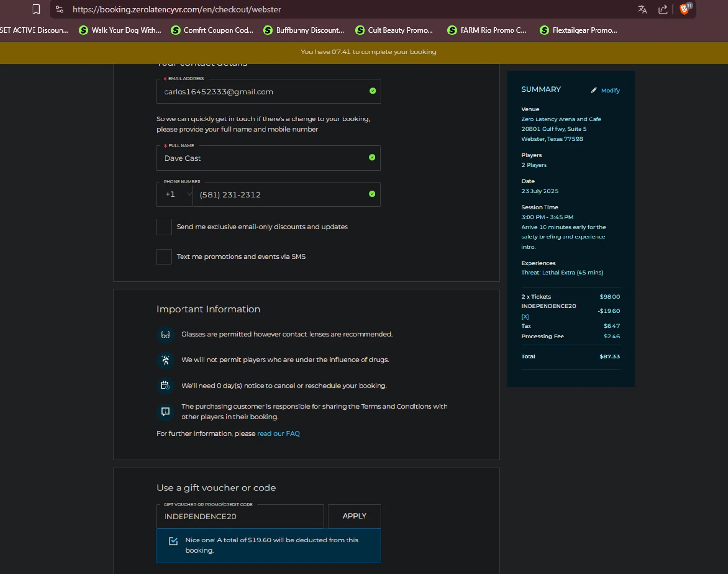
Task: Open site settings icon in address bar
Action: click(x=59, y=9)
